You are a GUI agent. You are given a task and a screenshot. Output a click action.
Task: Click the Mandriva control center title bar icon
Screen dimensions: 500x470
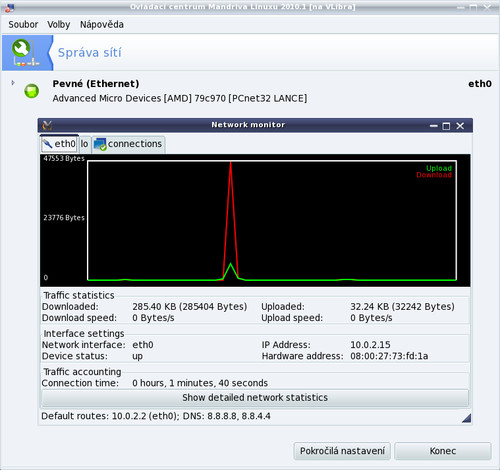pos(10,7)
